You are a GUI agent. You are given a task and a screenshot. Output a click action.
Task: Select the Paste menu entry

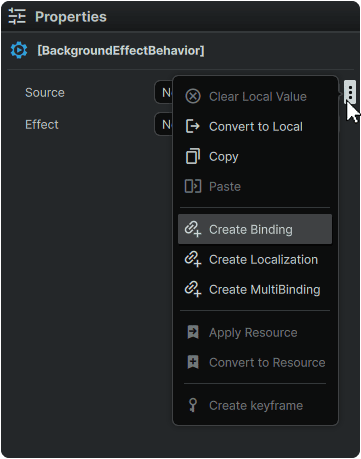pos(255,186)
